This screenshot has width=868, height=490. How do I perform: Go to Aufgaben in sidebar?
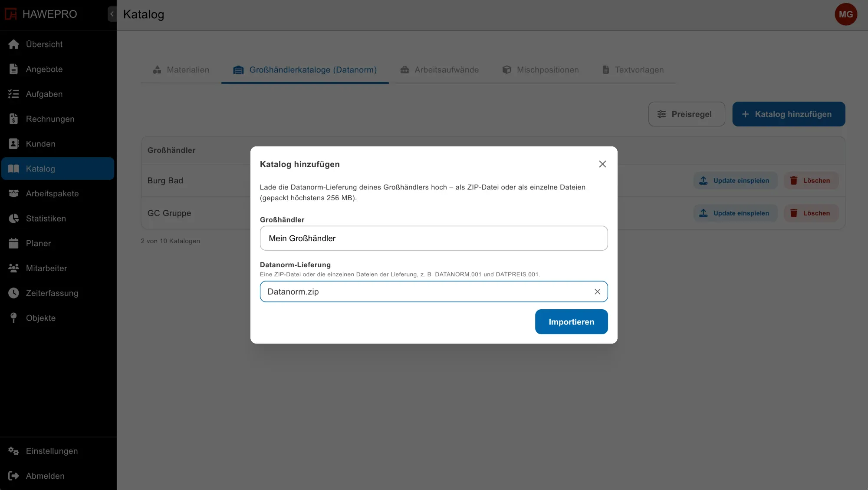(58, 94)
